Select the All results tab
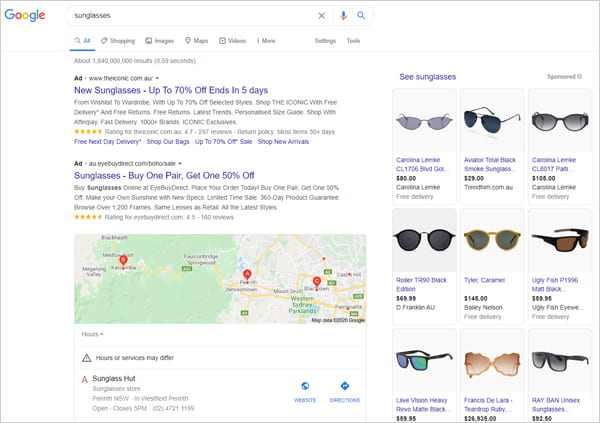Screen dimensions: 600x423 (82, 41)
